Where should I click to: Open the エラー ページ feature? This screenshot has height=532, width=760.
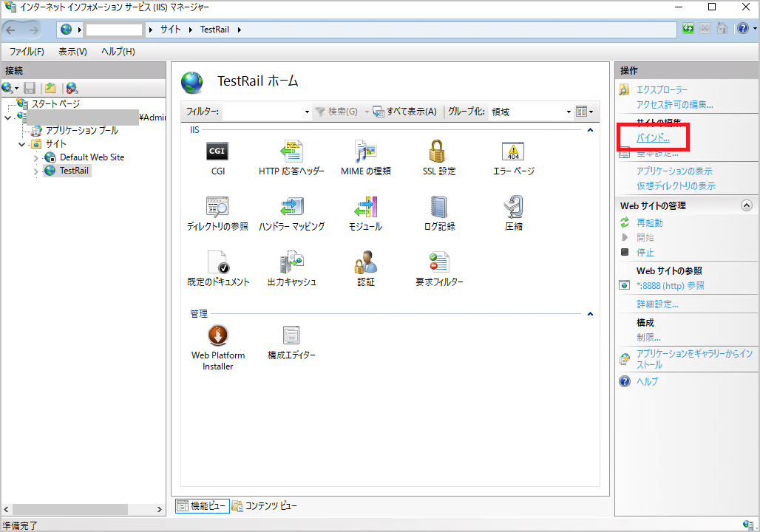coord(513,152)
